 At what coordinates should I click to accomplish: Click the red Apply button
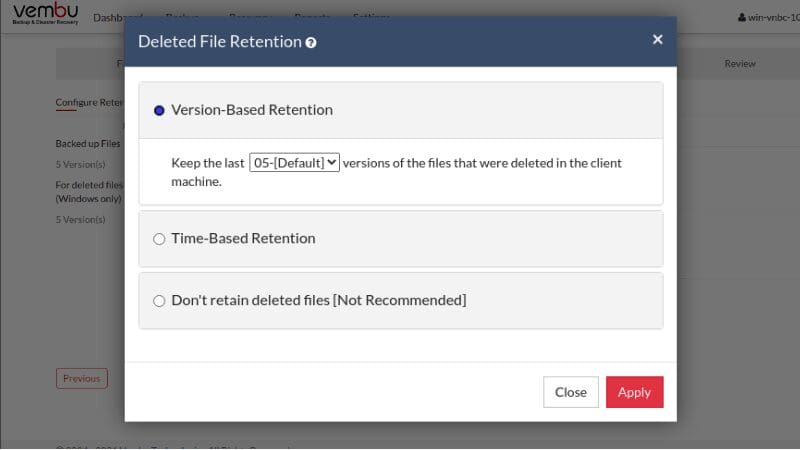(634, 392)
